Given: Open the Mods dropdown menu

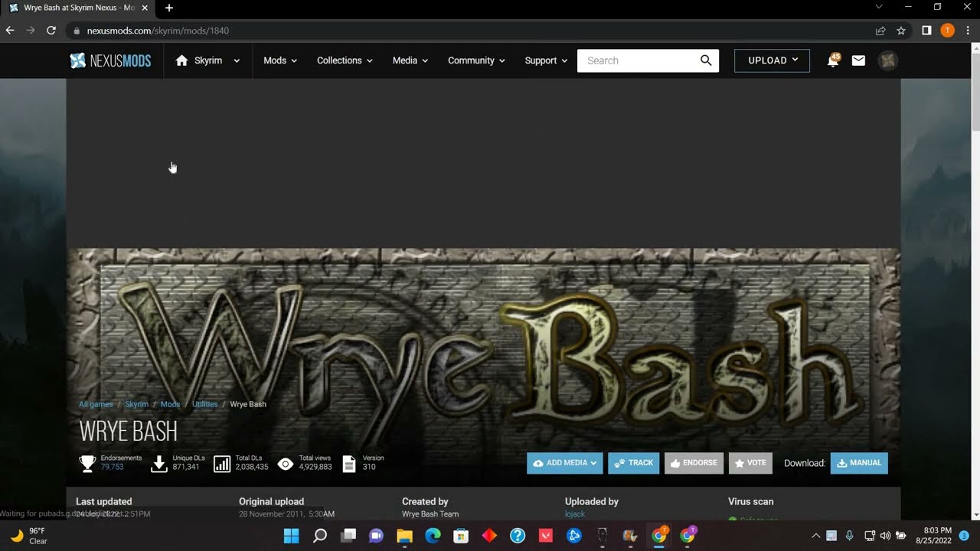Looking at the screenshot, I should click(x=280, y=60).
